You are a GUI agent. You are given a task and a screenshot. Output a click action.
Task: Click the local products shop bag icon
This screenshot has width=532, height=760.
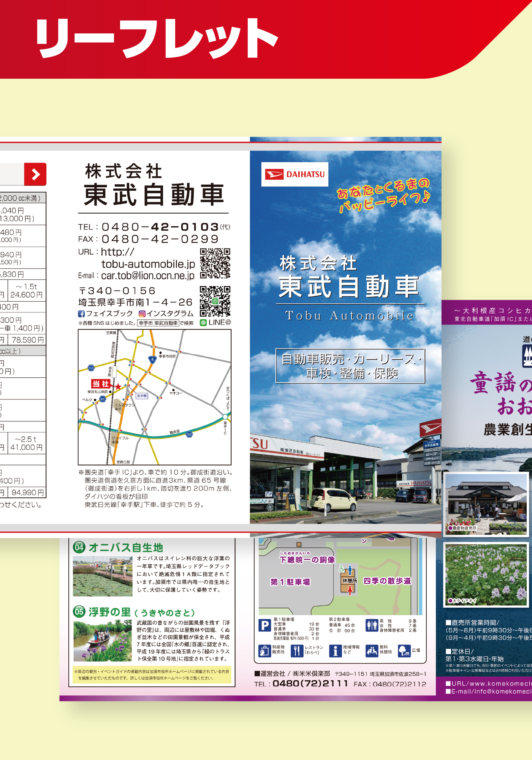(264, 651)
